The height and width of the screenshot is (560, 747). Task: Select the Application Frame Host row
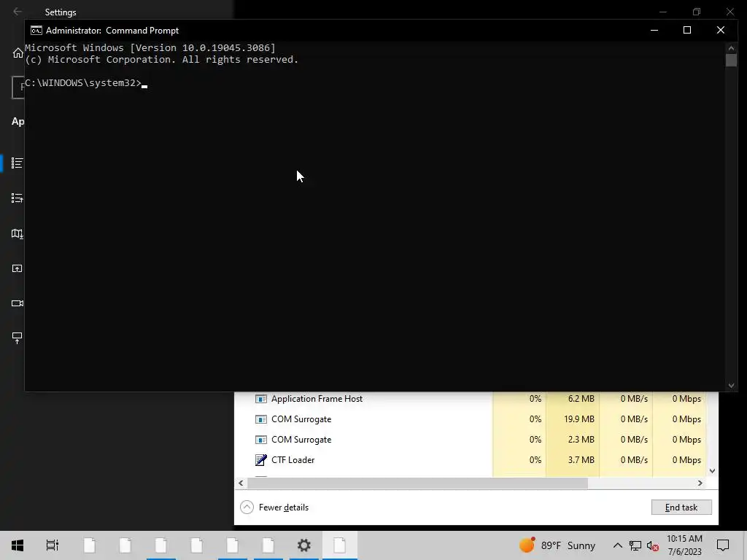(x=471, y=399)
